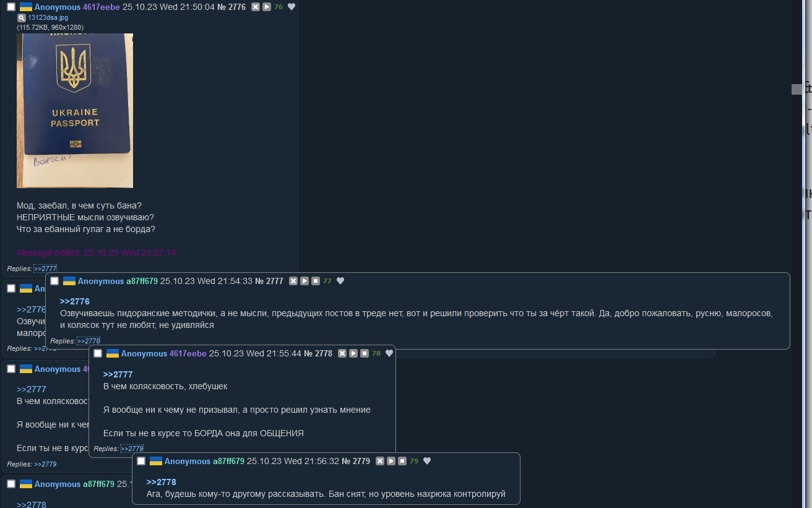
Task: Follow background >>2777 quote link
Action: pos(32,389)
